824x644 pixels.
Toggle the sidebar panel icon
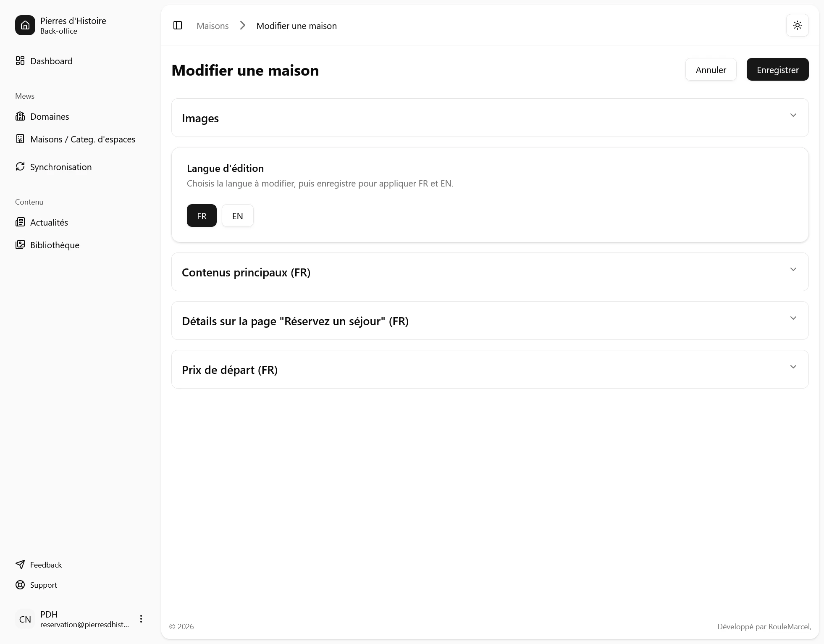178,25
